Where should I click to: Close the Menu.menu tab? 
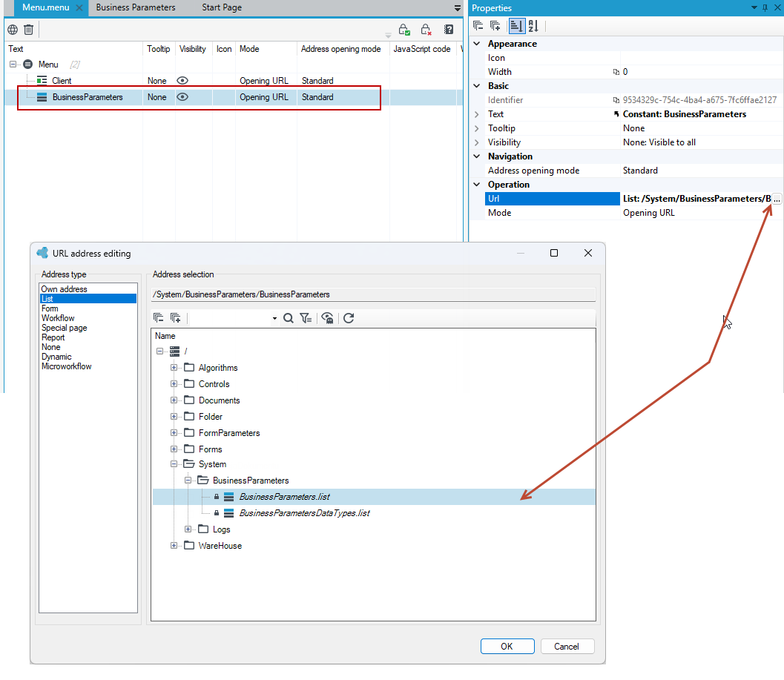click(79, 7)
